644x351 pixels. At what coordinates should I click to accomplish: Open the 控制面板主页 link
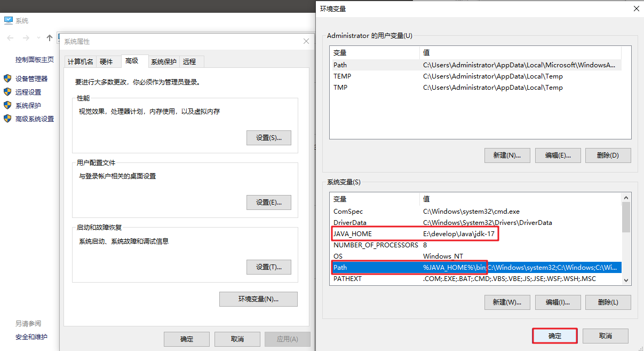35,59
